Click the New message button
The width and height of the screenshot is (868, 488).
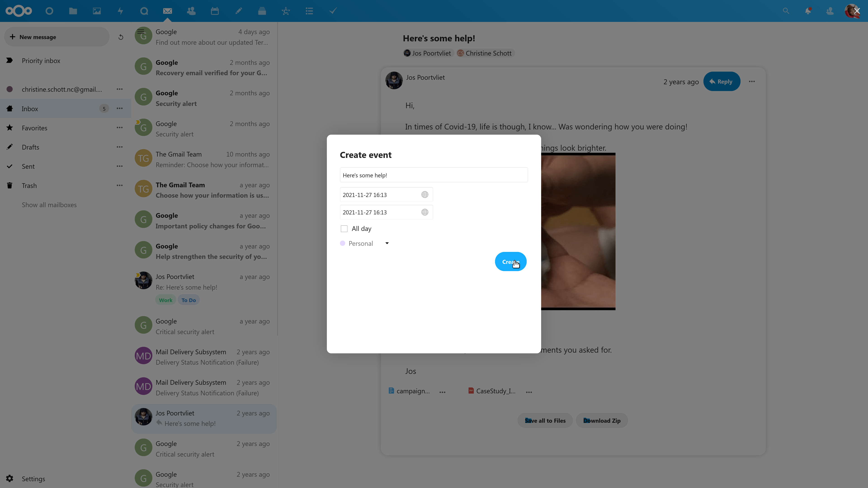point(57,37)
